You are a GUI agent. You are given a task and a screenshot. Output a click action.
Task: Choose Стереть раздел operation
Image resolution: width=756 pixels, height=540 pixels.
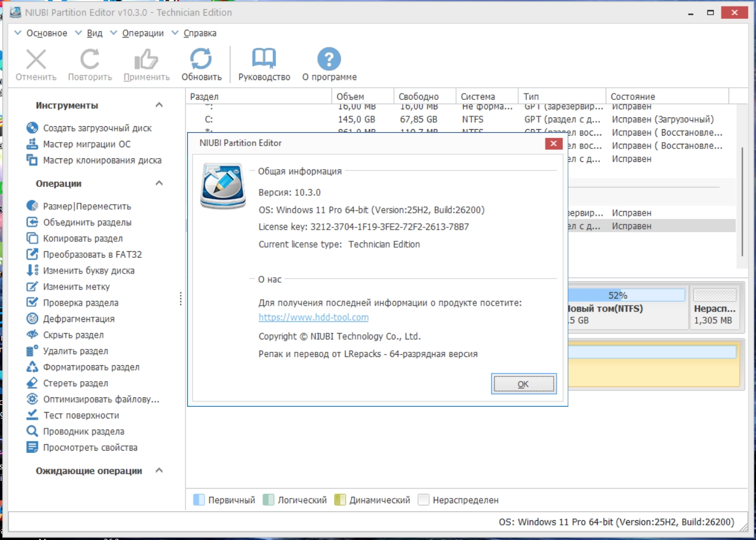click(x=67, y=383)
